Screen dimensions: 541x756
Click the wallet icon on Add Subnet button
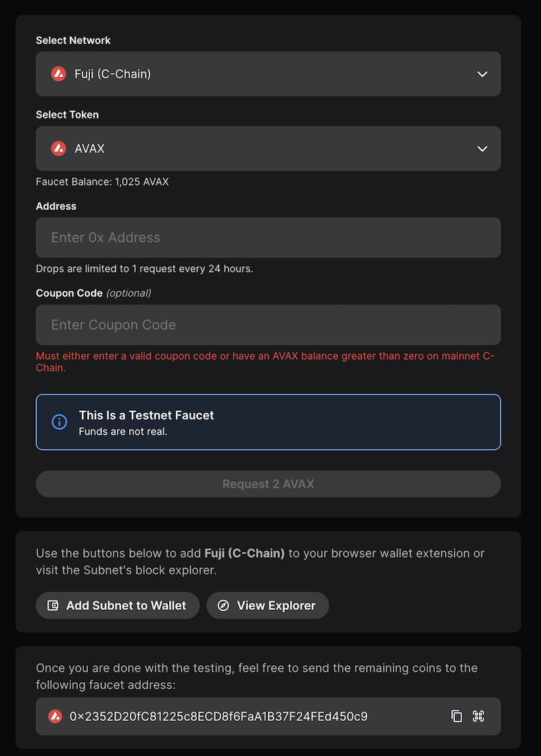tap(52, 605)
